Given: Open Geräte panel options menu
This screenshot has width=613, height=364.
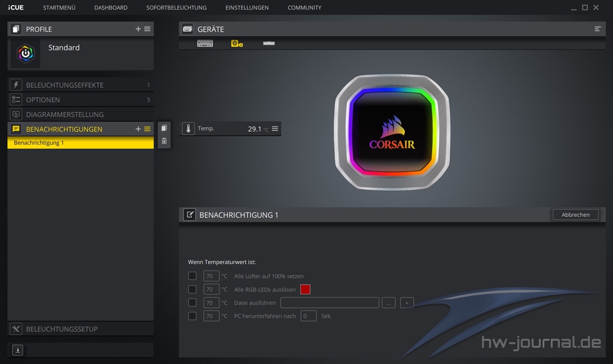Looking at the screenshot, I should click(x=598, y=29).
